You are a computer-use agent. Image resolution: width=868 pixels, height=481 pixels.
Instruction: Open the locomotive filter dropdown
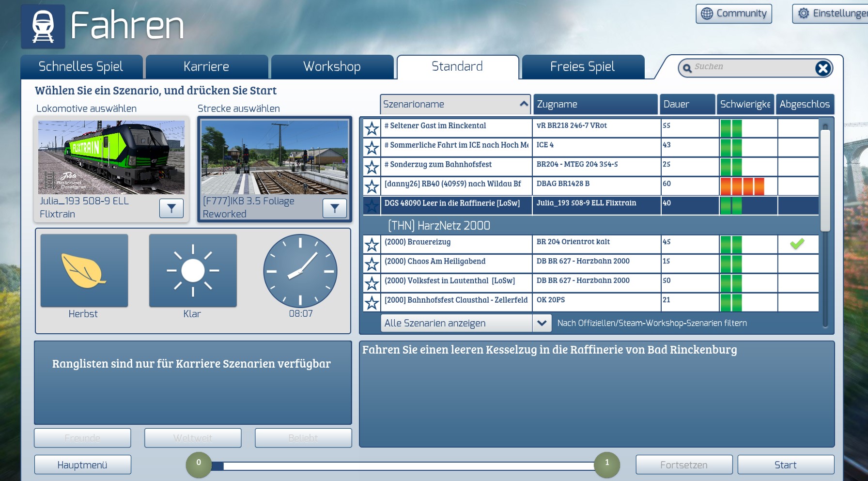coord(171,208)
